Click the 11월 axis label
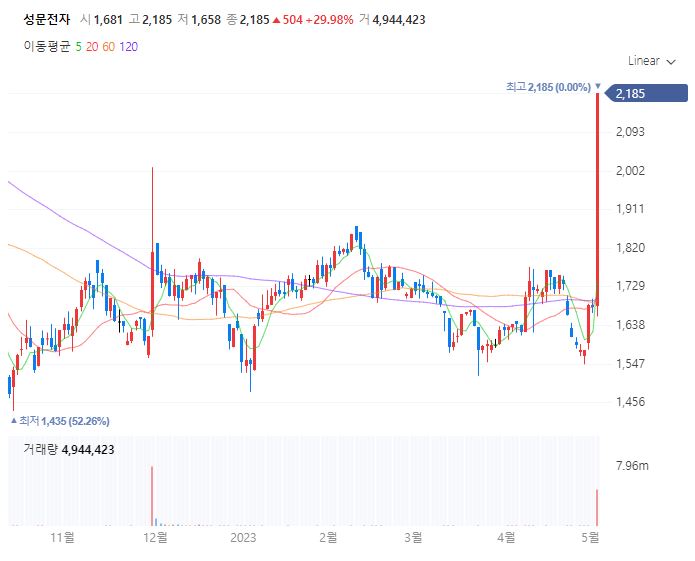This screenshot has height=561, width=695. point(62,538)
